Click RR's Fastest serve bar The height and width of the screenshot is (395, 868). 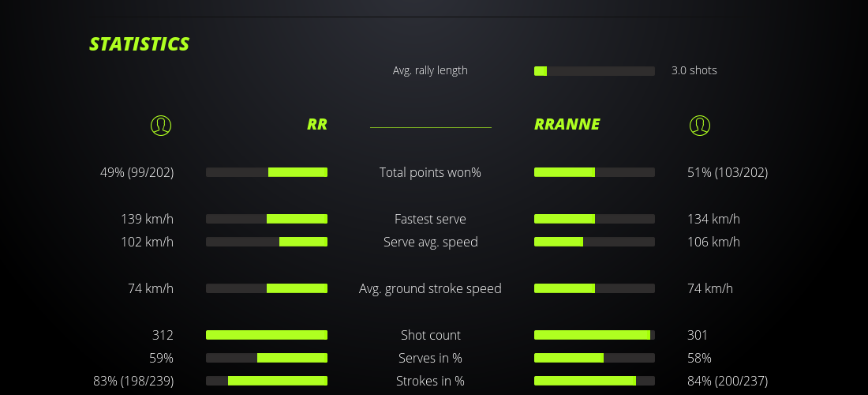coord(267,219)
